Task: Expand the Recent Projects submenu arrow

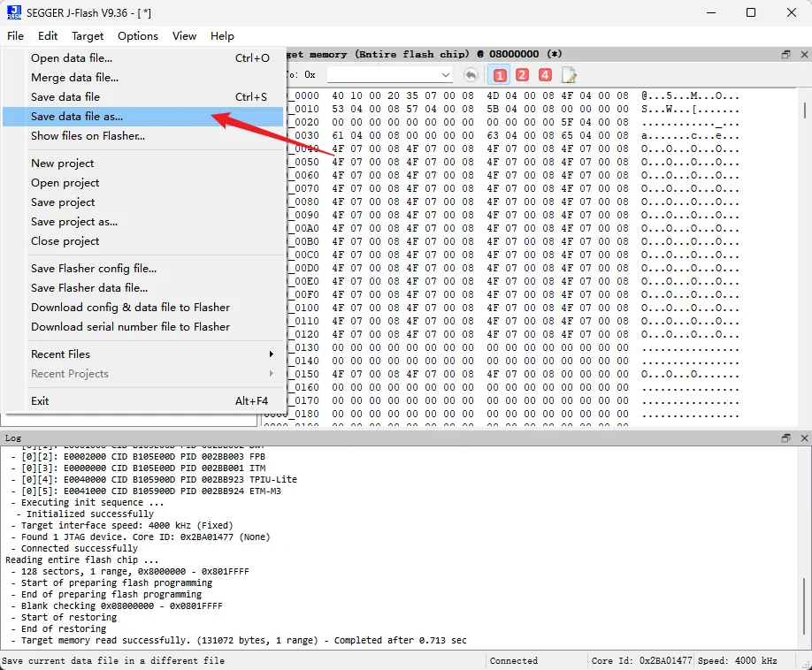Action: (271, 374)
